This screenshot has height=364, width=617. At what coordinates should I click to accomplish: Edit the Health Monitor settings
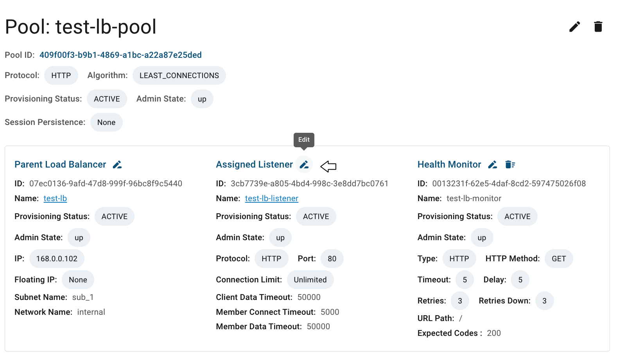493,164
